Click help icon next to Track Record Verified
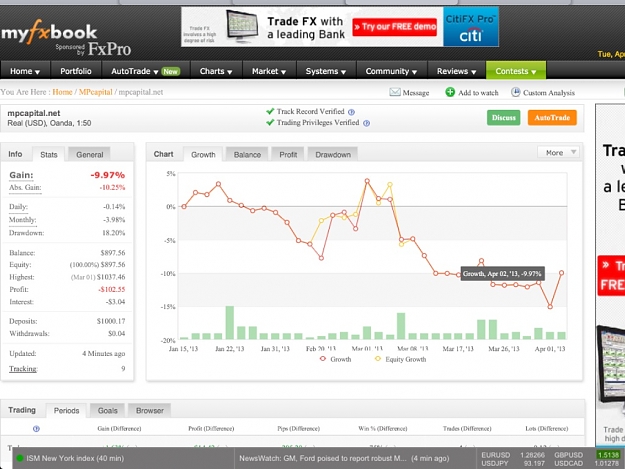 (351, 112)
